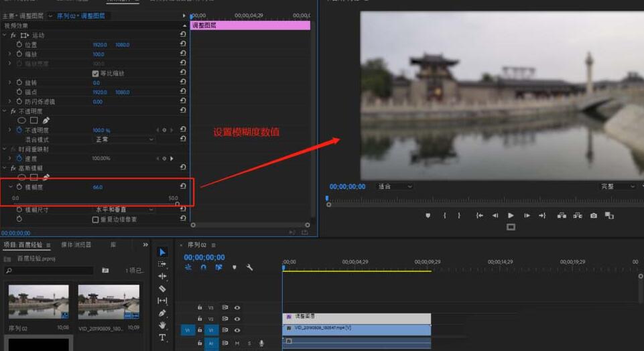Viewport: 644px width, 351px height.
Task: Enable 重复边缘像素 checkbox
Action: (95, 220)
